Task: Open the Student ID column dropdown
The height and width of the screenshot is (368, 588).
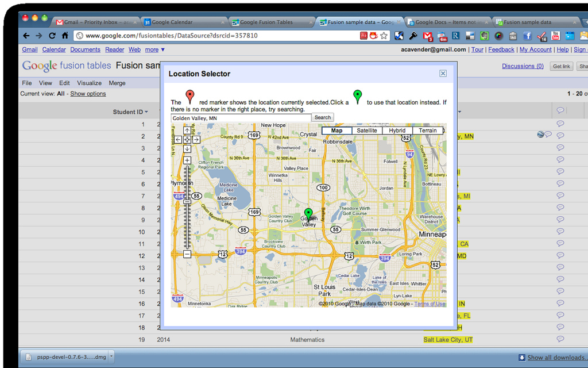Action: (x=146, y=112)
